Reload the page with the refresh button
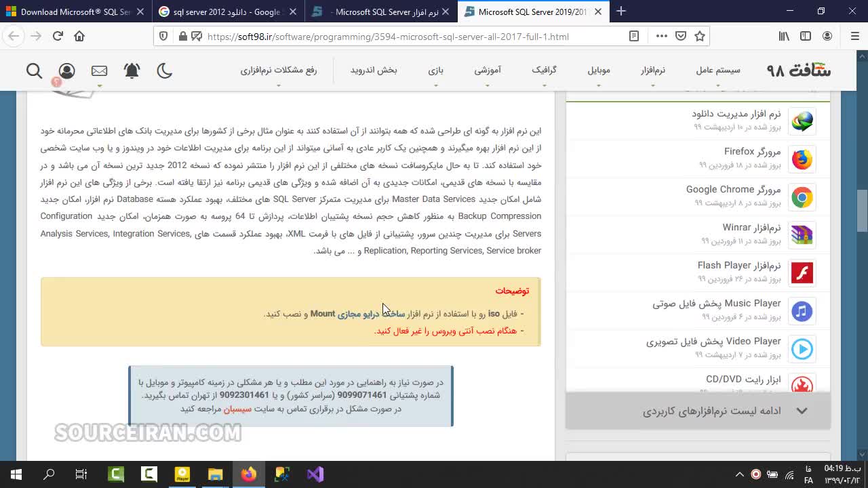Viewport: 868px width, 488px height. (58, 37)
